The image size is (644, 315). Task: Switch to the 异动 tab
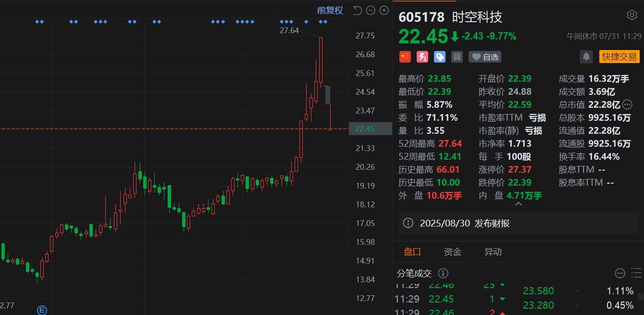(493, 252)
